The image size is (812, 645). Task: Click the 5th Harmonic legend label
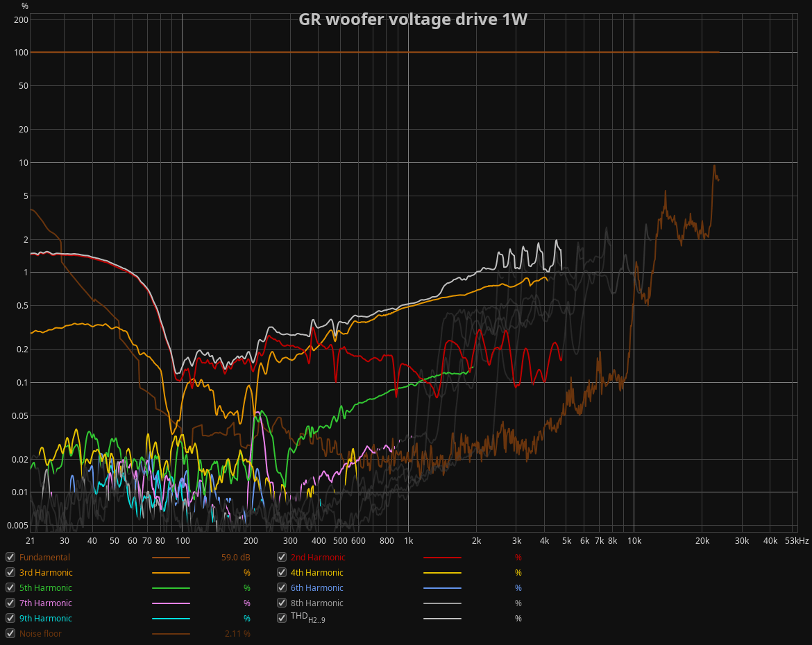pyautogui.click(x=46, y=588)
